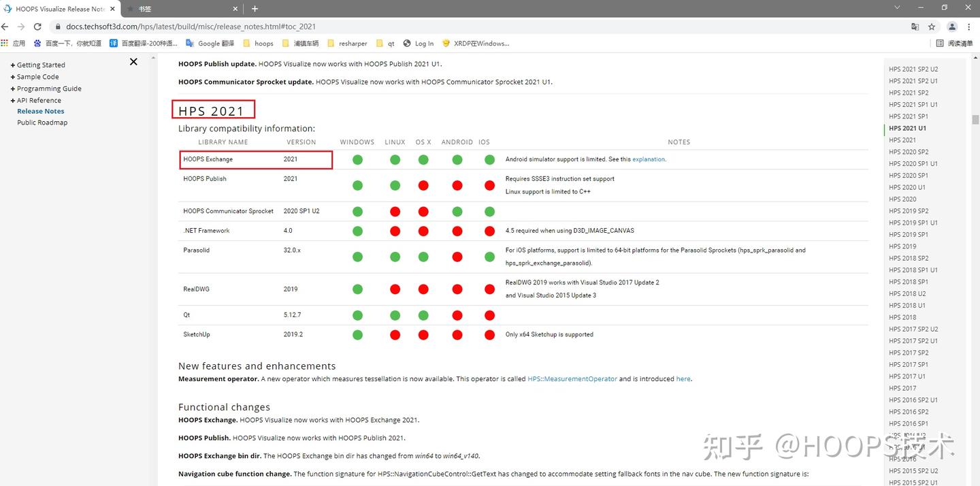Open the hoops bookmarks folder
Screen dimensions: 980x486
259,43
